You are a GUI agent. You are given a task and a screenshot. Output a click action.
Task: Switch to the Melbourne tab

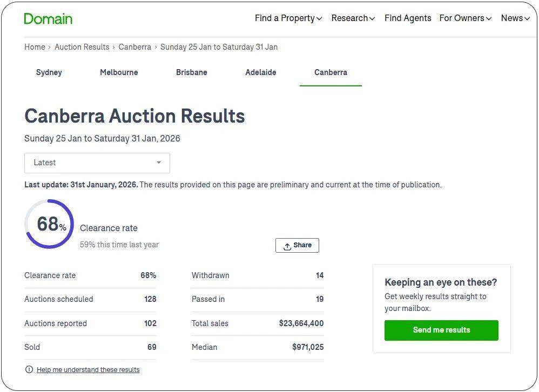pos(119,72)
